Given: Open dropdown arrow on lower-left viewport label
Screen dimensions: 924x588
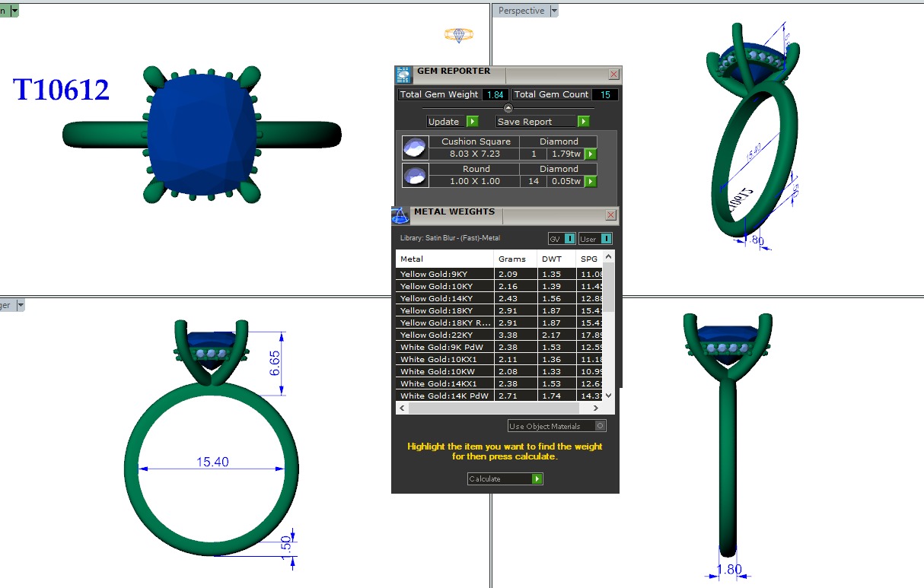Looking at the screenshot, I should pos(21,305).
